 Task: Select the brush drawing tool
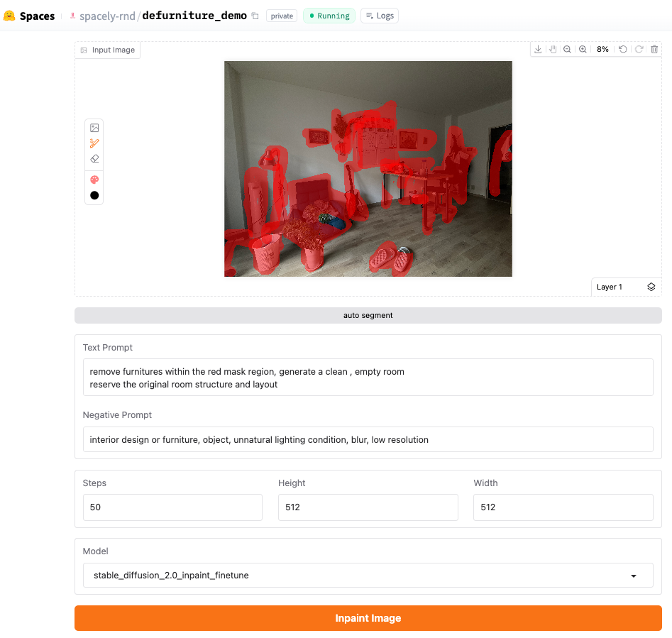(94, 143)
